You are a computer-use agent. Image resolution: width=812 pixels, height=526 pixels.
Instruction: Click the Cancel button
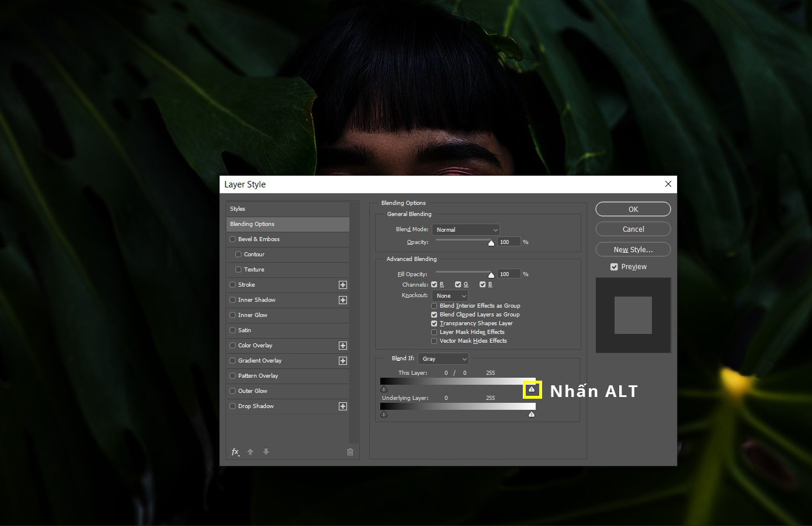[633, 229]
